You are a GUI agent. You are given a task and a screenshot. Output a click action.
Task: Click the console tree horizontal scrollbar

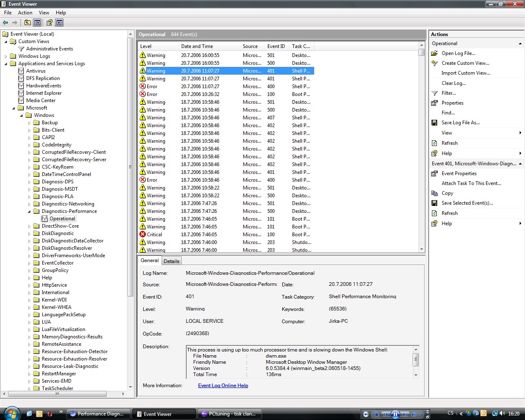pos(57,394)
